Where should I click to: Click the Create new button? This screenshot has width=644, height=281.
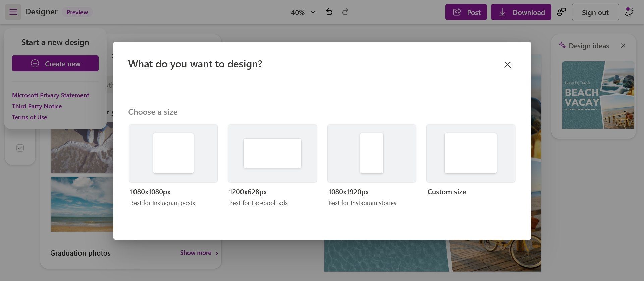point(55,63)
